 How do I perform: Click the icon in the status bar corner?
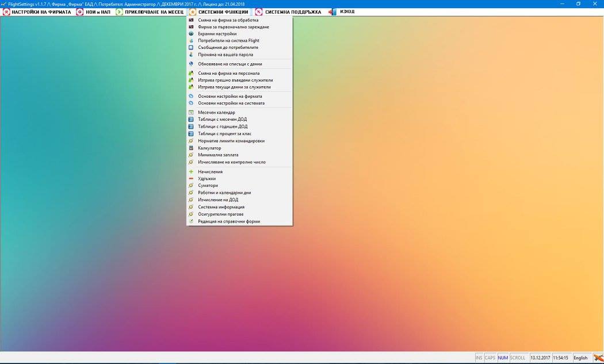598,358
